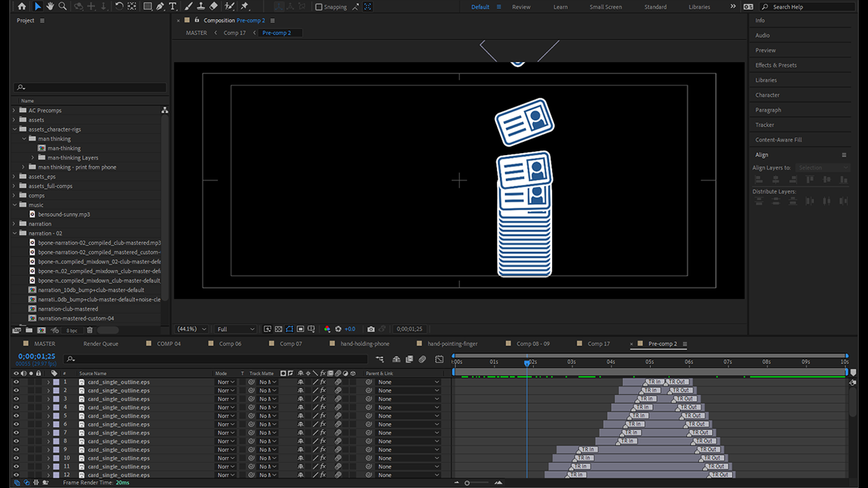Open the Full resolution dropdown
Screen dimensions: 868x488
tap(235, 329)
